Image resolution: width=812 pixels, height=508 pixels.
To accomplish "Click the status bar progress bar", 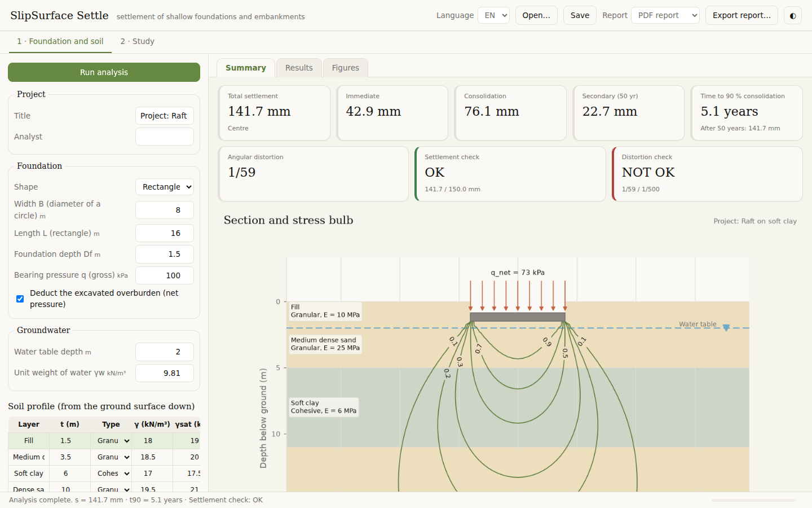I will click(754, 500).
